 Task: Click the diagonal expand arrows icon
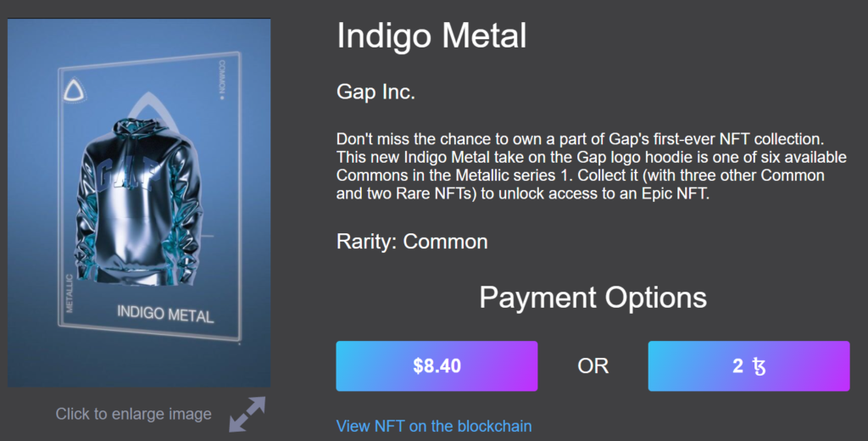247,414
